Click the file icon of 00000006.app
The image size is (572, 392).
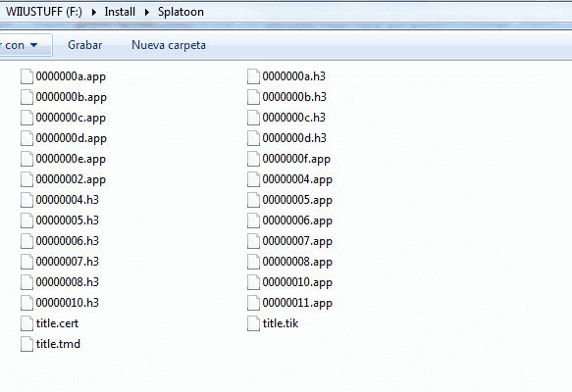pos(253,220)
